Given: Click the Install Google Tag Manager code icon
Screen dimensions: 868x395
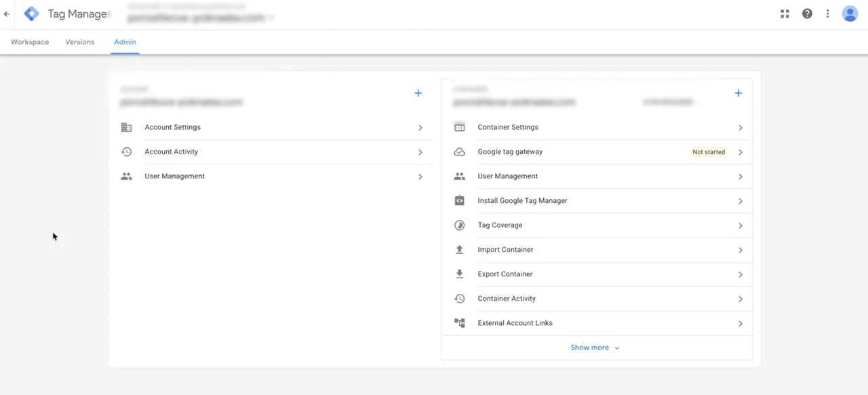Looking at the screenshot, I should 459,200.
